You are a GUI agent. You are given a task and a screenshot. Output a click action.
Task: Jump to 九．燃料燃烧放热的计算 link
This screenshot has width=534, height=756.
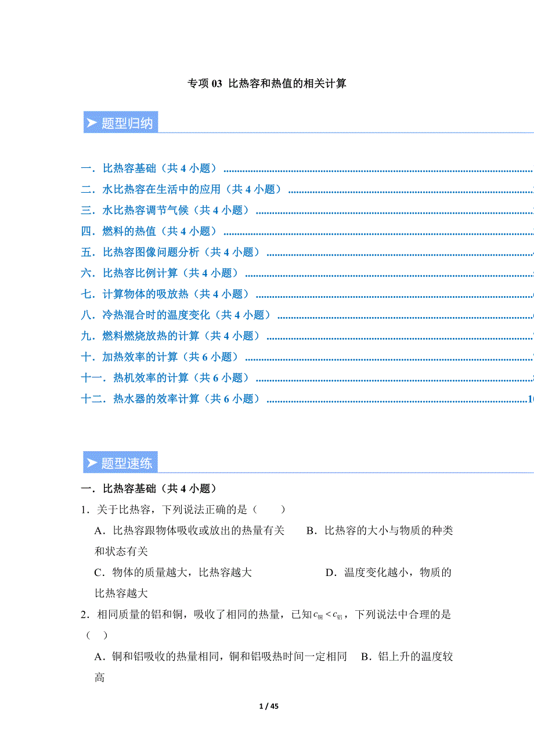(172, 336)
